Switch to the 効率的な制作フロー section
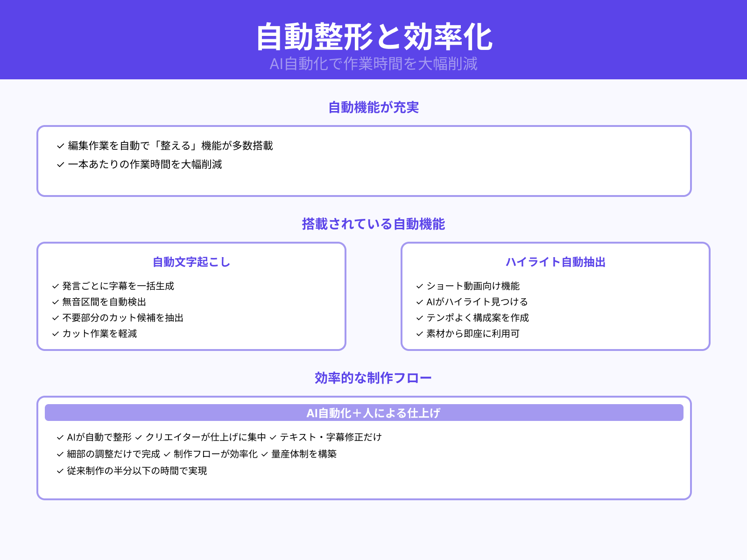 click(x=373, y=378)
